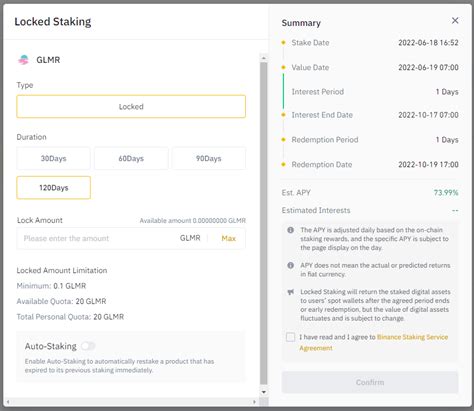474x411 pixels.
Task: Choose the 30Days duration
Action: [53, 158]
